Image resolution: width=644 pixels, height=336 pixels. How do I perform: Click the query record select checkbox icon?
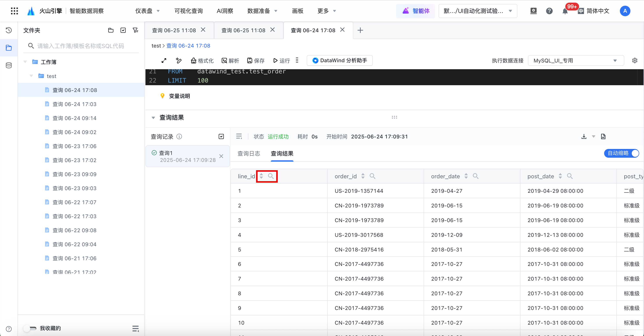[221, 136]
